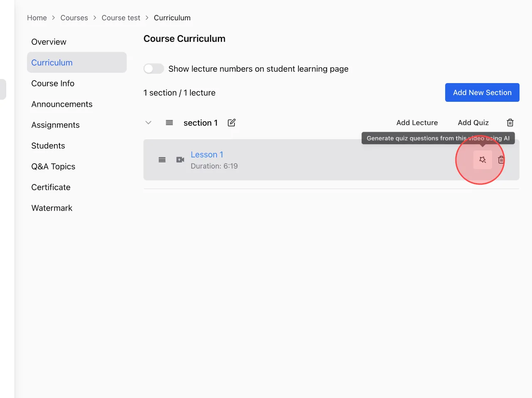Screen dimensions: 532x398
Task: Open Q&A Topics in the sidebar
Action: 76,166
